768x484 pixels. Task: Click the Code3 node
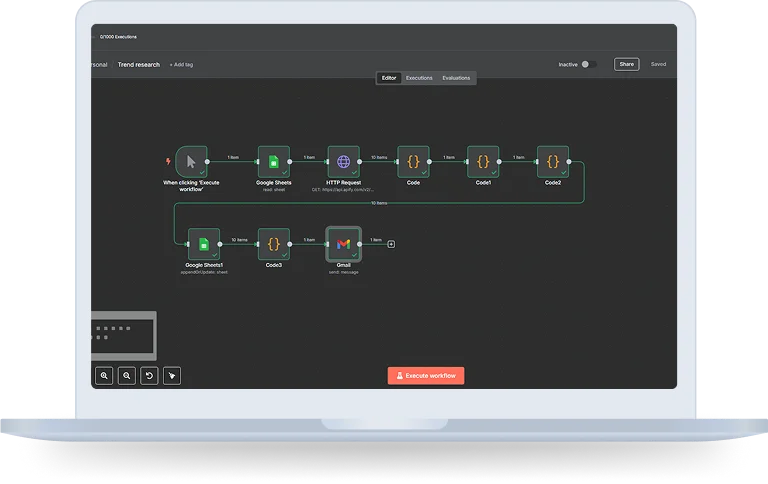[273, 244]
